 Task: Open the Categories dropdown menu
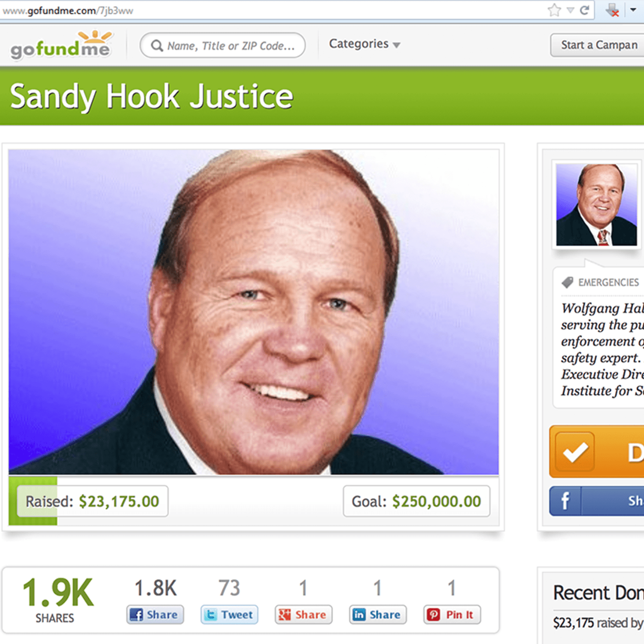coord(365,44)
